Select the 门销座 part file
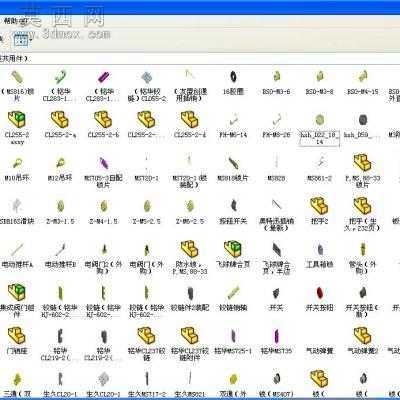The image size is (400, 400). (17, 336)
